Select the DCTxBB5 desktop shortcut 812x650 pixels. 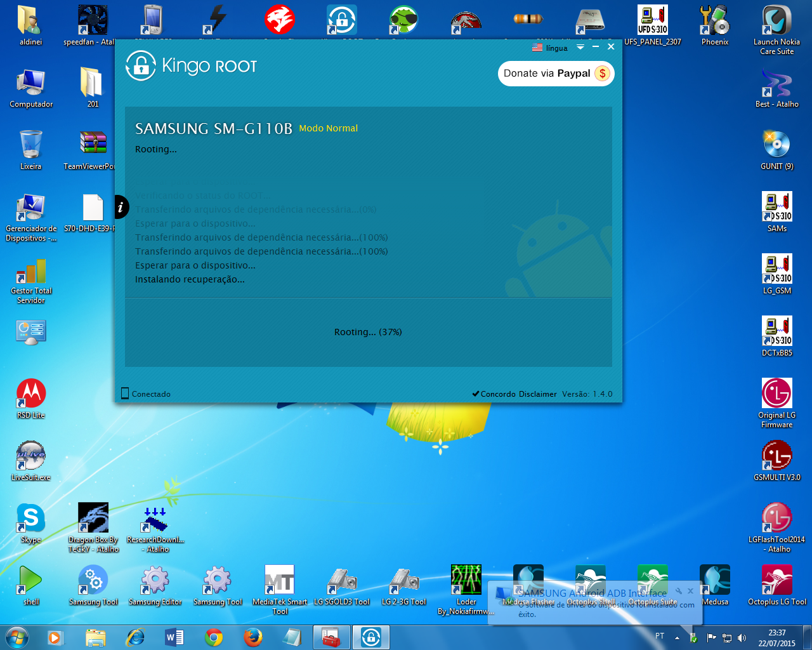(777, 336)
